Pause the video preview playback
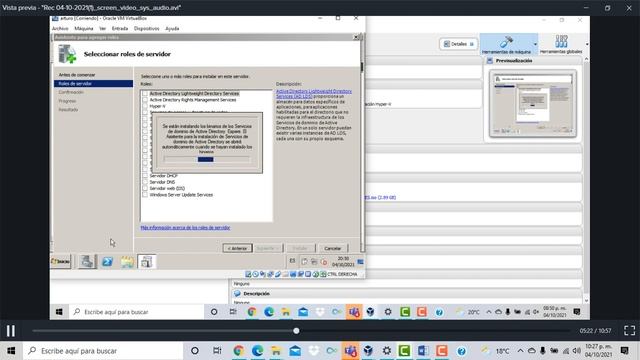This screenshot has height=360, width=640. (x=11, y=331)
